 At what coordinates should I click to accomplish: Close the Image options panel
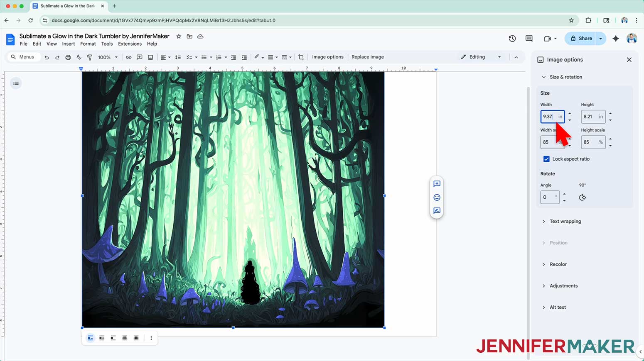pyautogui.click(x=629, y=60)
